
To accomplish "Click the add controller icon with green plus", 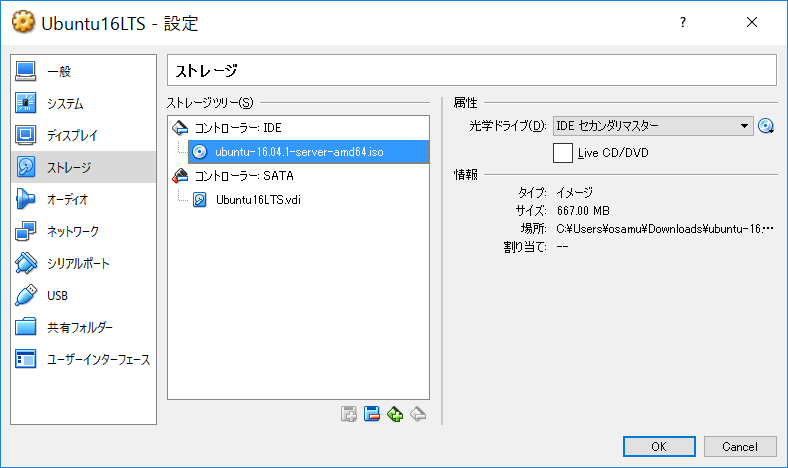I will coord(395,414).
